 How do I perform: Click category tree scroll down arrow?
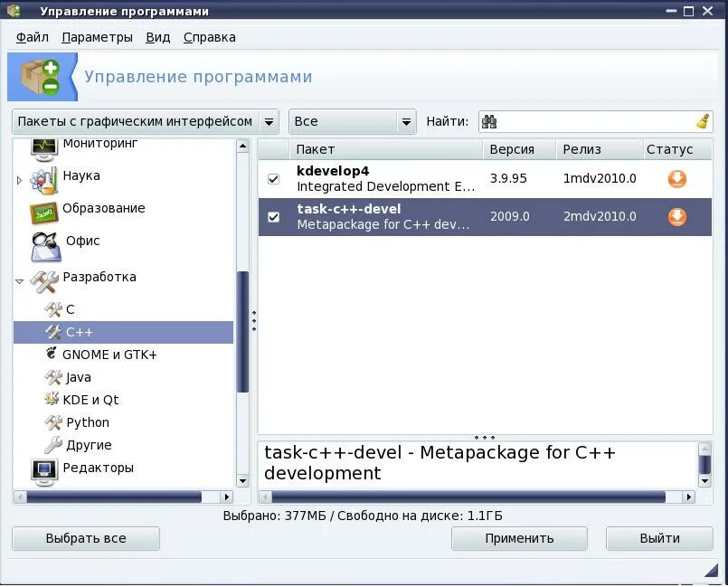tap(242, 480)
